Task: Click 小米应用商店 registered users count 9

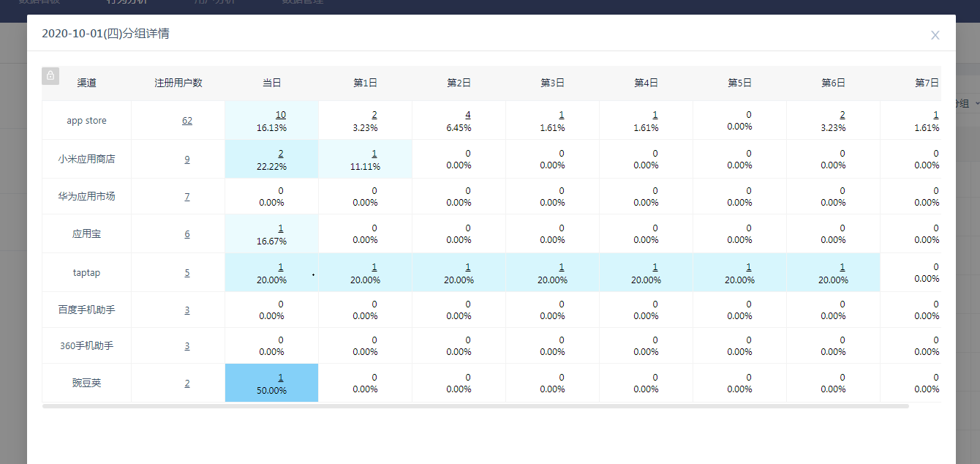Action: point(187,159)
